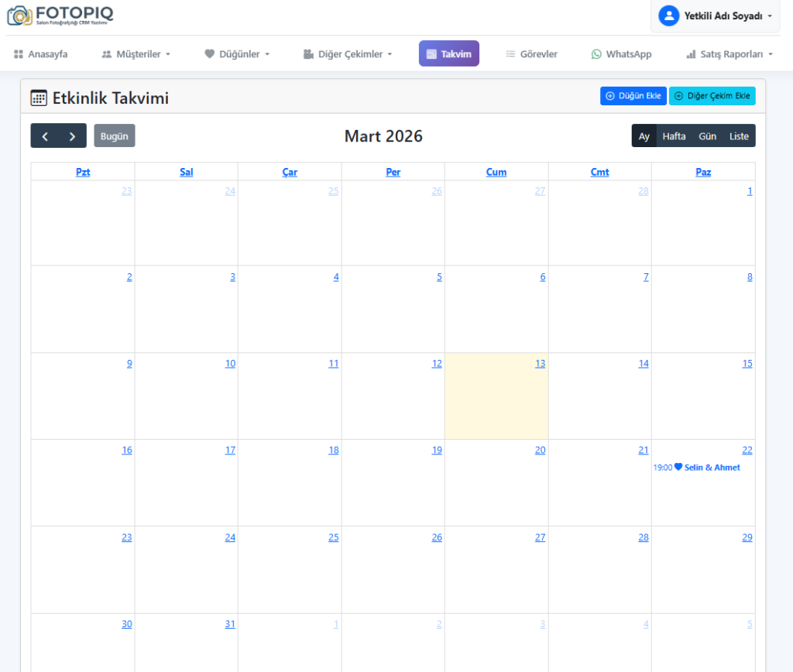
Task: Open the Satış Raporları dropdown
Action: 729,54
